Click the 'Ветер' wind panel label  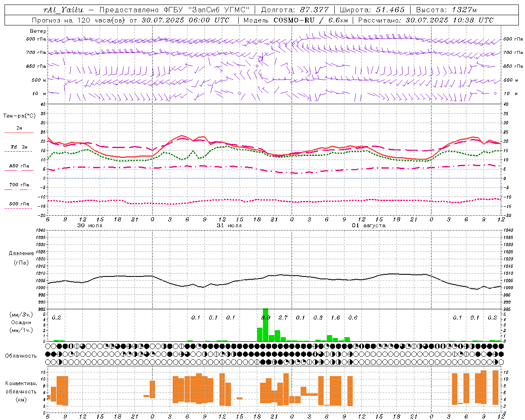38,31
